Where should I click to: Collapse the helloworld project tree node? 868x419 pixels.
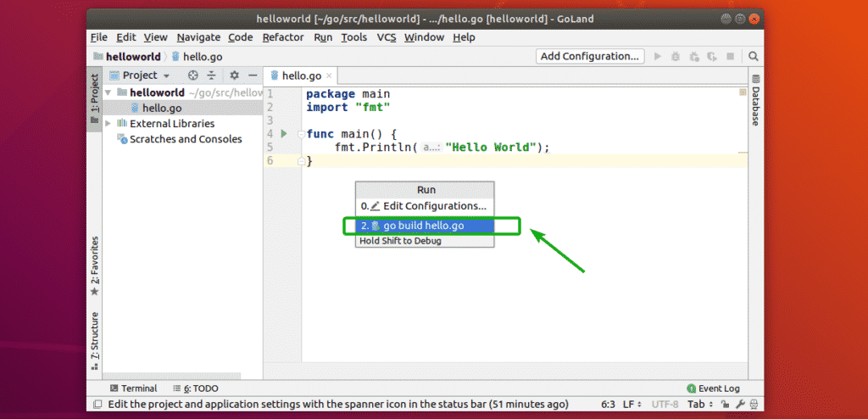[x=108, y=92]
